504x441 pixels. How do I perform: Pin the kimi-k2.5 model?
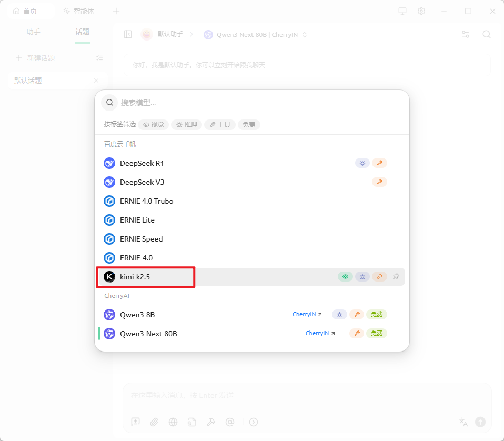point(396,277)
